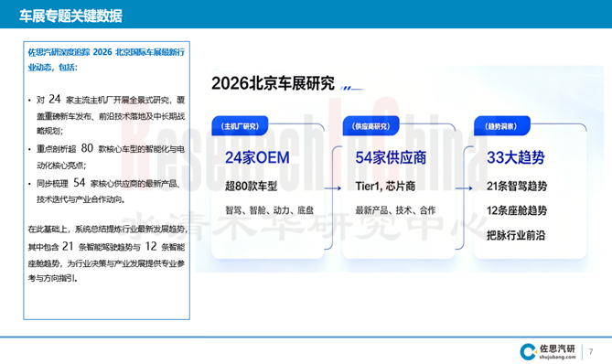612x364 pixels.
Task: Click the blue tag (供应商研究)
Action: pyautogui.click(x=370, y=126)
